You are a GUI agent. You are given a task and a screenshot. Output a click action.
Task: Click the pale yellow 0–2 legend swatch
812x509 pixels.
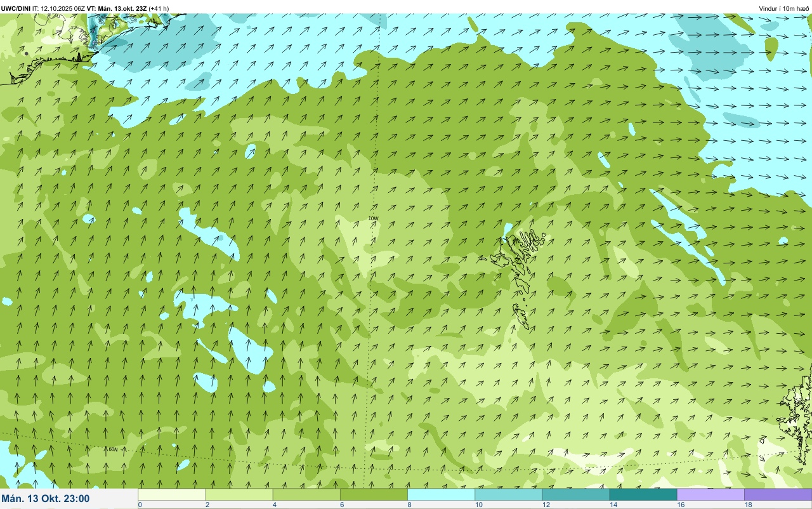pos(172,494)
